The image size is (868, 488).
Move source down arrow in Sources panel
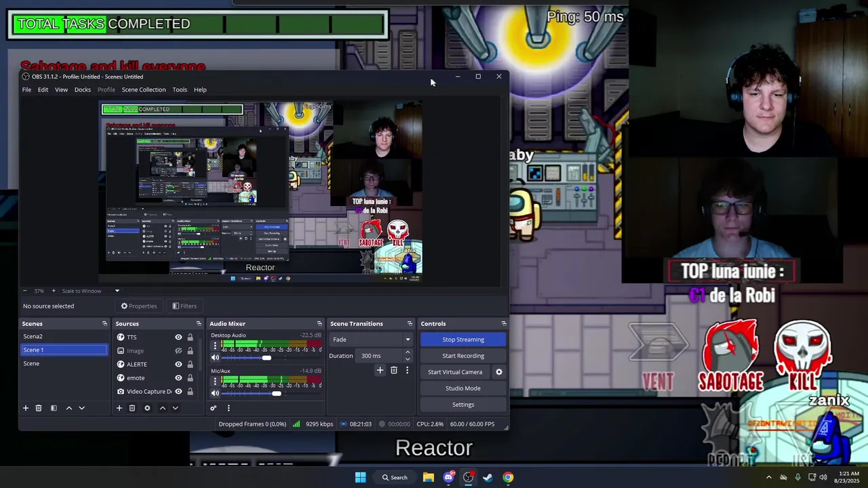(175, 408)
